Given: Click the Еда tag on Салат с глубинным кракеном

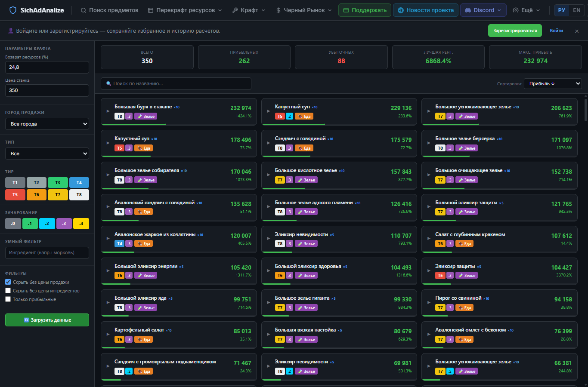Looking at the screenshot, I should pos(464,244).
